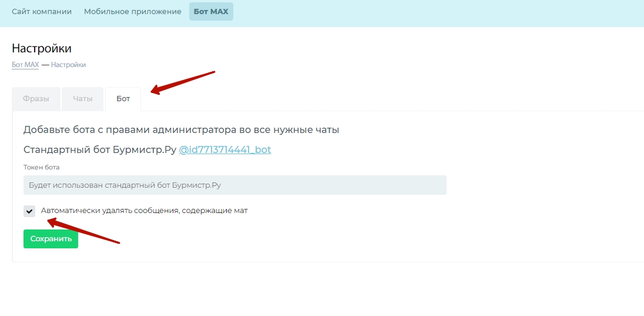Select the Бот tab
This screenshot has height=316, width=644.
coord(123,99)
